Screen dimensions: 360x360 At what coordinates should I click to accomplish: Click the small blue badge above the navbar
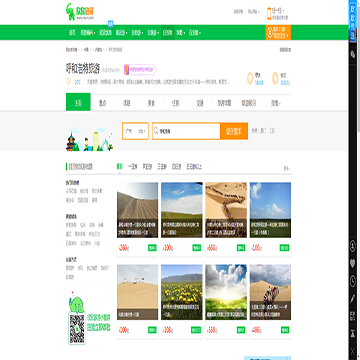pyautogui.click(x=111, y=24)
